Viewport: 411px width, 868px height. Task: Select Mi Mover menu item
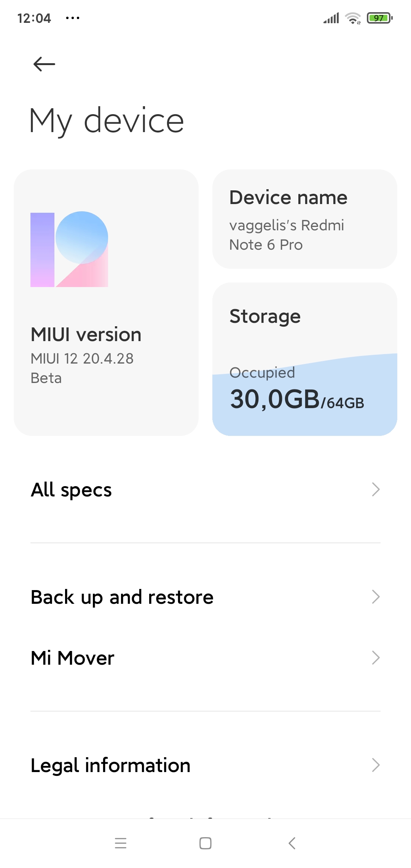73,658
